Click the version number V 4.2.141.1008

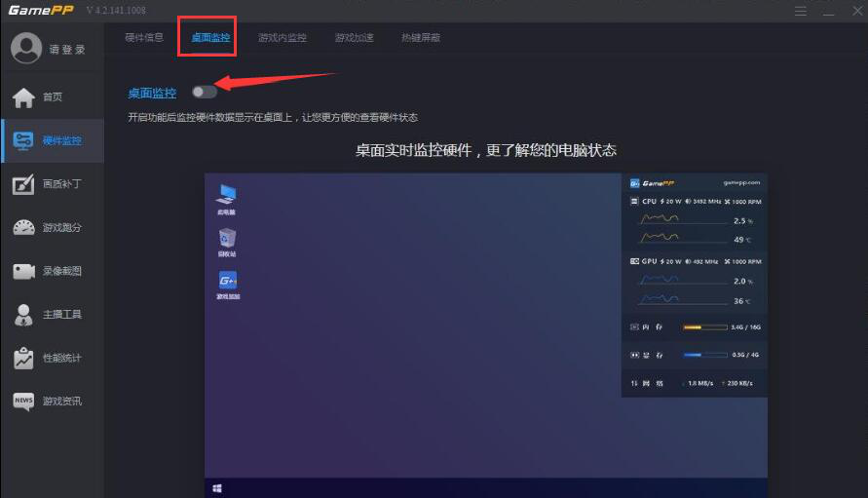pos(116,10)
